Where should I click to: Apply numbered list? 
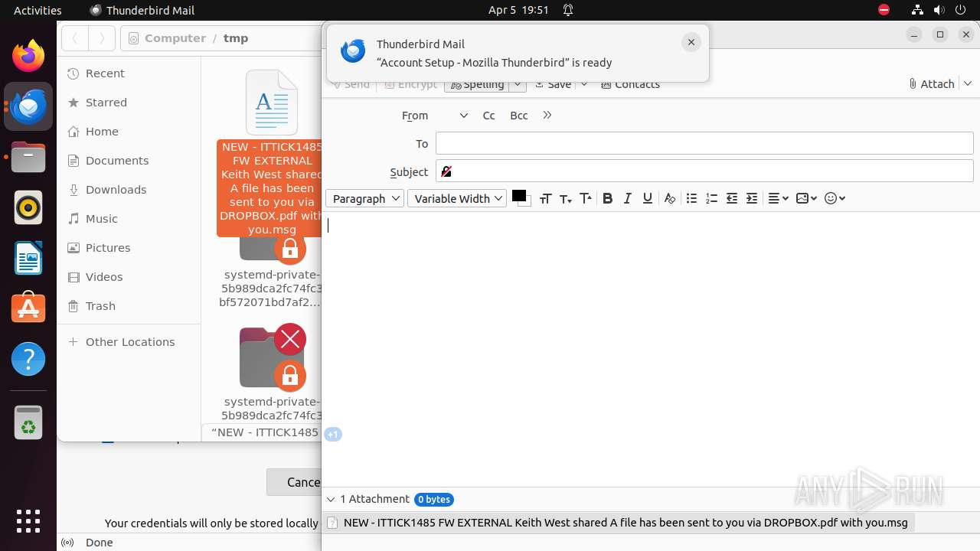click(711, 198)
